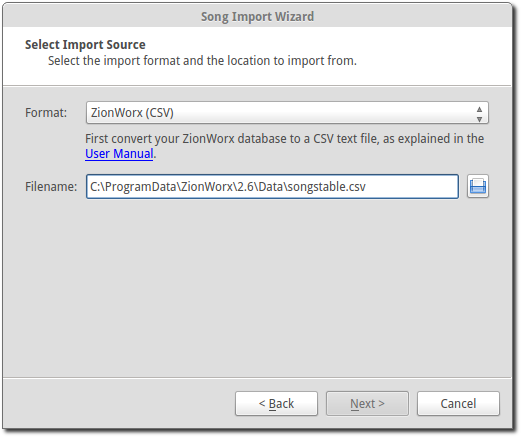Viewport: 521px width, 437px height.
Task: Click the Format label
Action: [x=46, y=113]
